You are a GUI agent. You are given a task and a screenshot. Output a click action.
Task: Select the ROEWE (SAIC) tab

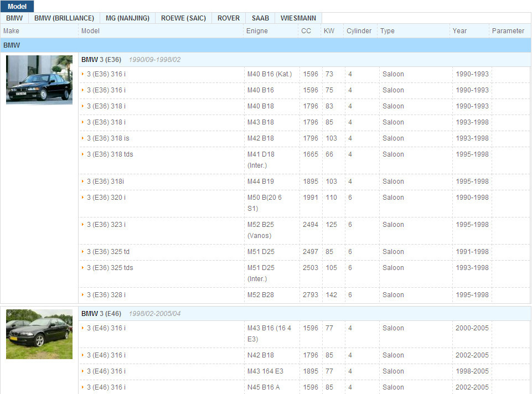[183, 18]
